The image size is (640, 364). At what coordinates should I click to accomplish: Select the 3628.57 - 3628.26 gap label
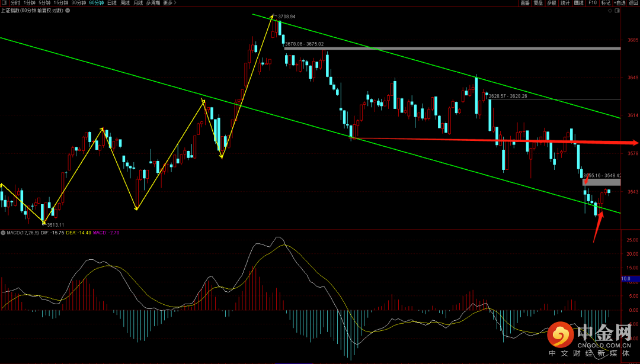[x=508, y=96]
